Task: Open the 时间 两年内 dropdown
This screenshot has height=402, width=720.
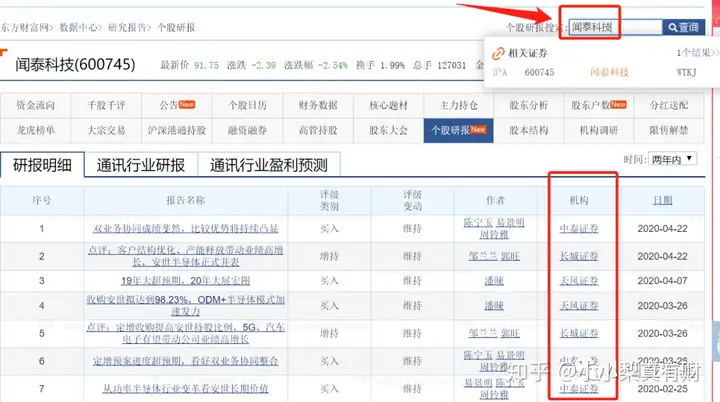Action: click(672, 159)
